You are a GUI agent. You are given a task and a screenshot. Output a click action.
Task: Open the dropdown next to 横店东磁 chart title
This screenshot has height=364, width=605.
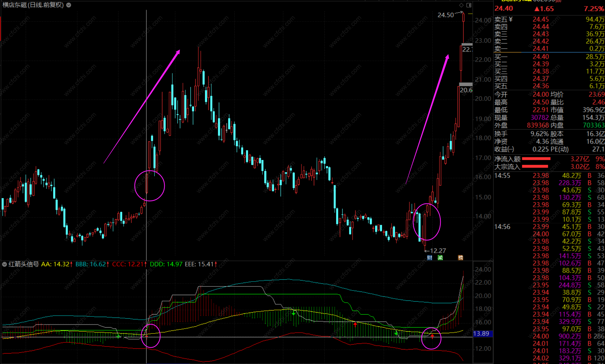pyautogui.click(x=69, y=5)
